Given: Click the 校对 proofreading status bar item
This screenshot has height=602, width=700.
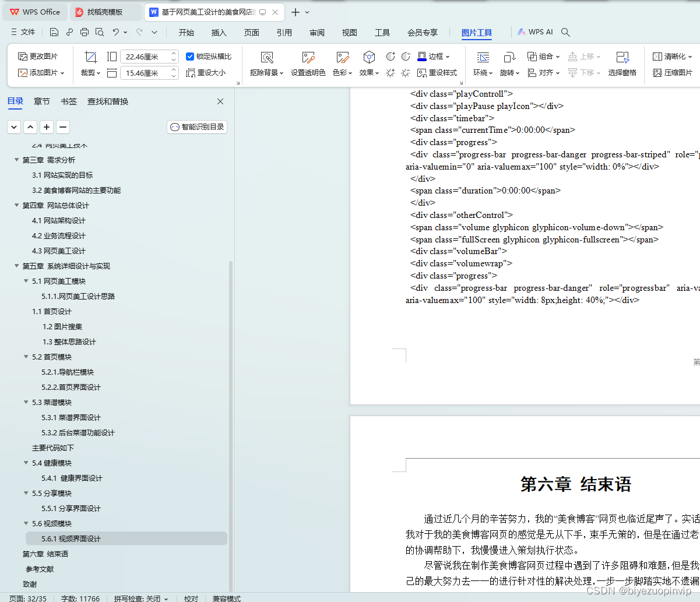Looking at the screenshot, I should [x=191, y=599].
